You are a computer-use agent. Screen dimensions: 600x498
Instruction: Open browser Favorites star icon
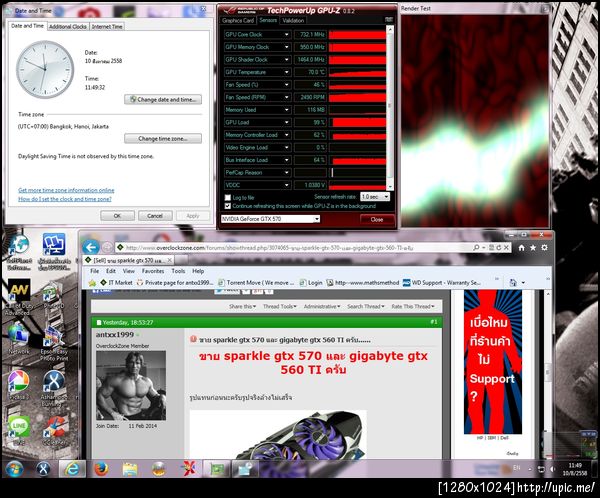coord(533,248)
